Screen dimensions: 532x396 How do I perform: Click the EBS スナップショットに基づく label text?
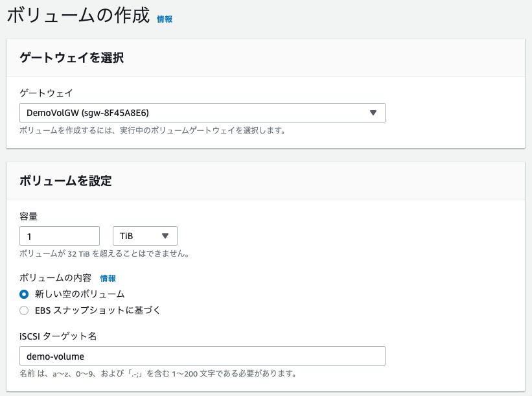tap(97, 310)
